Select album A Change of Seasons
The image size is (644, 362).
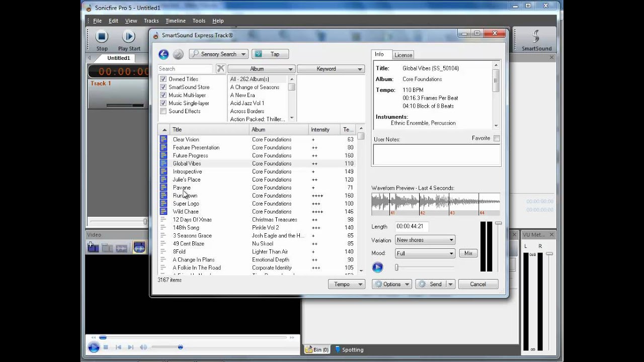pyautogui.click(x=255, y=87)
